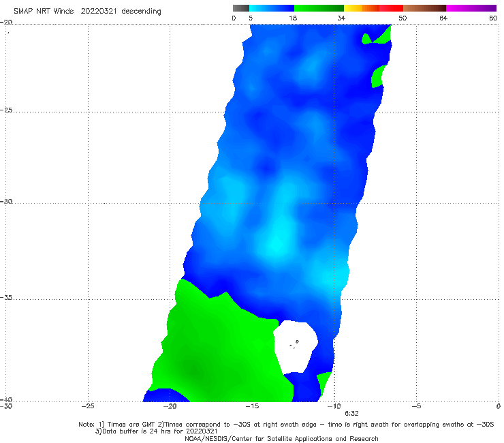Click the cyan low-wind patch in the swath center
Screen dimensions: 504x443
click(277, 243)
